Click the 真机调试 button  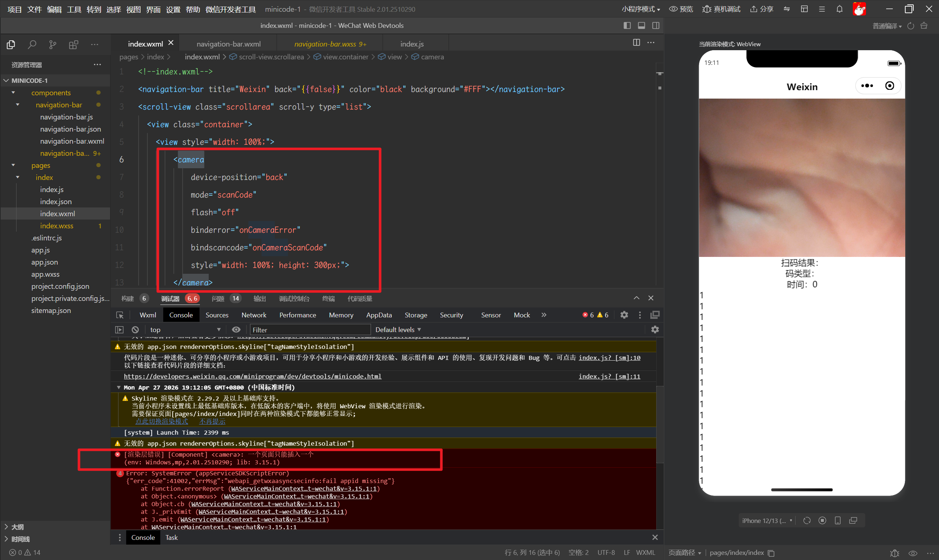pos(721,9)
